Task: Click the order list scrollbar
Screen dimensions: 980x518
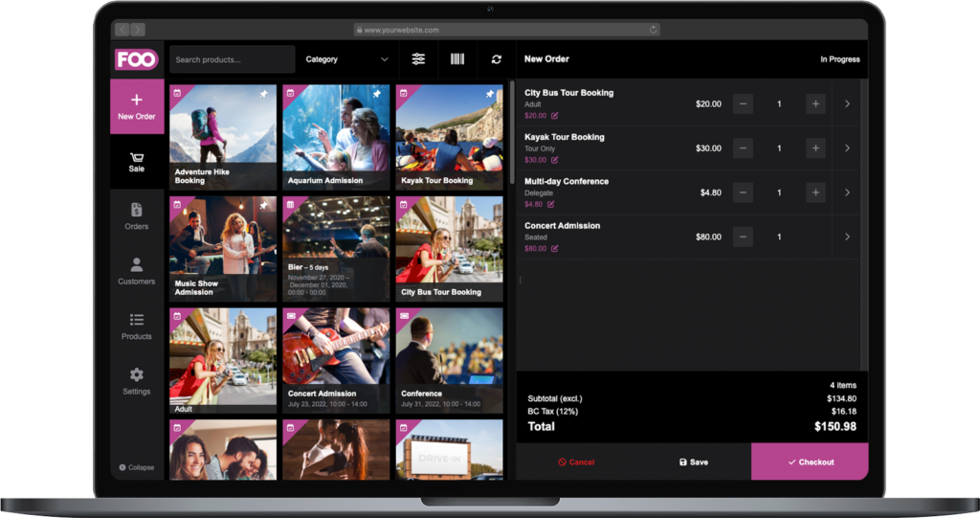Action: [864, 225]
